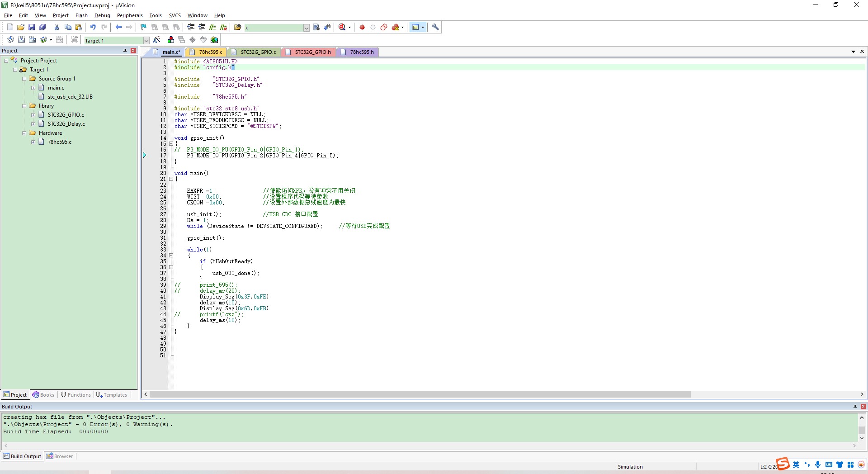Image resolution: width=868 pixels, height=474 pixels.
Task: Insert a bookmark with the flag icon
Action: tap(144, 27)
